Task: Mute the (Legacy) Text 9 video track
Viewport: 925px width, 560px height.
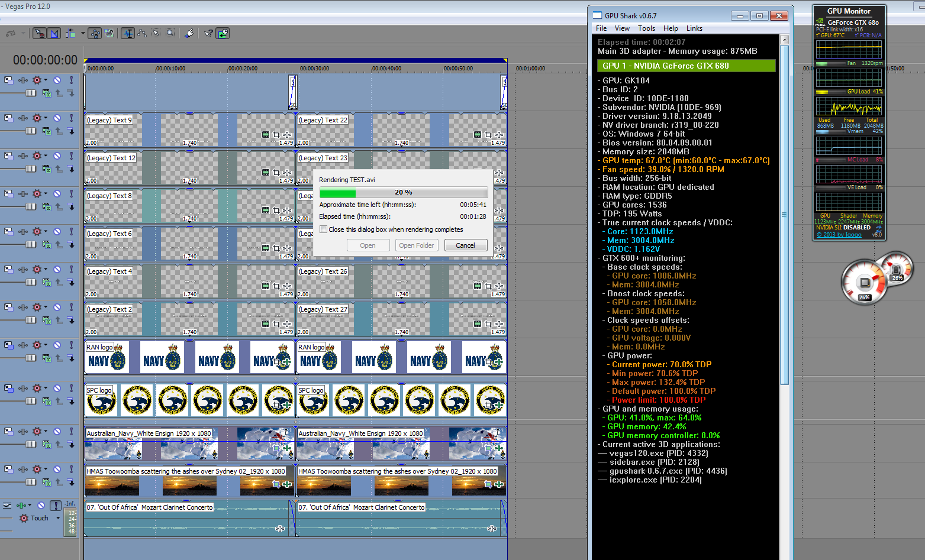Action: tap(57, 118)
